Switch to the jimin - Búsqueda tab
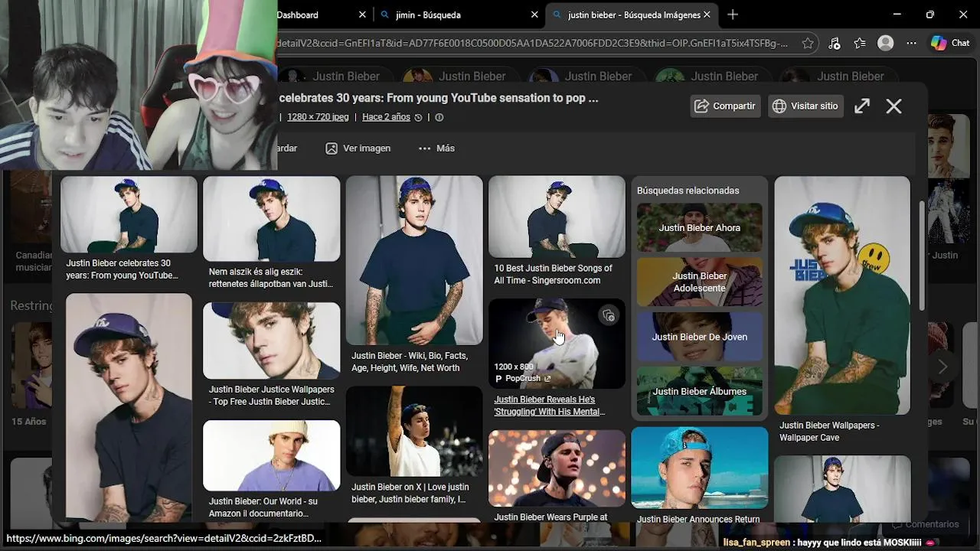The height and width of the screenshot is (551, 980). click(x=459, y=15)
